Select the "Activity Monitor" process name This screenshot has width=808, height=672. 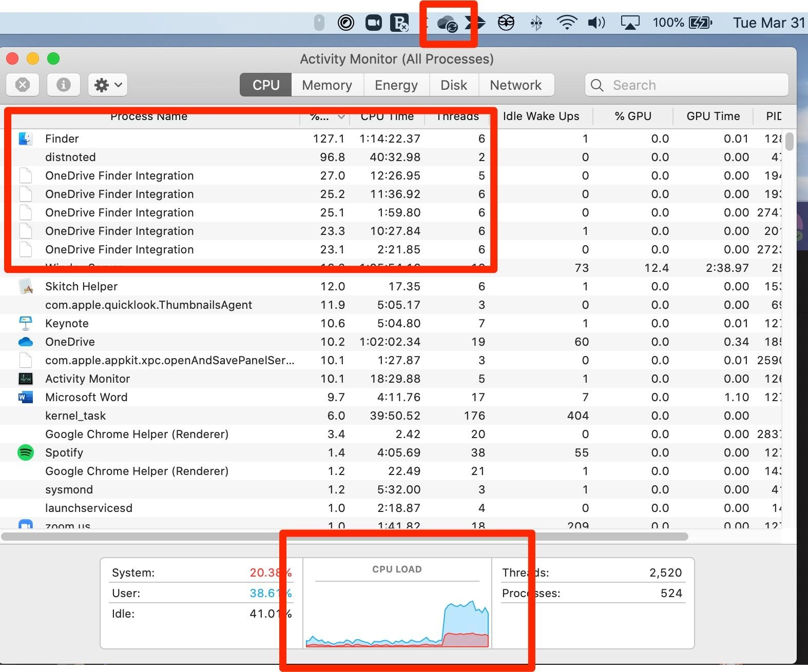87,379
